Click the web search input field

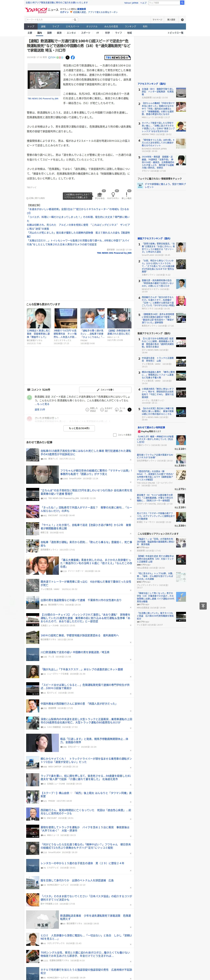(x=164, y=3)
